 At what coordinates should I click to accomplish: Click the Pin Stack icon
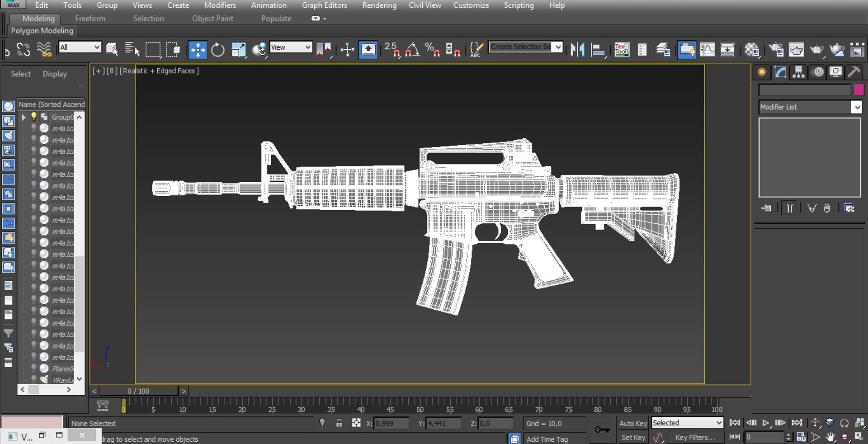click(x=766, y=208)
